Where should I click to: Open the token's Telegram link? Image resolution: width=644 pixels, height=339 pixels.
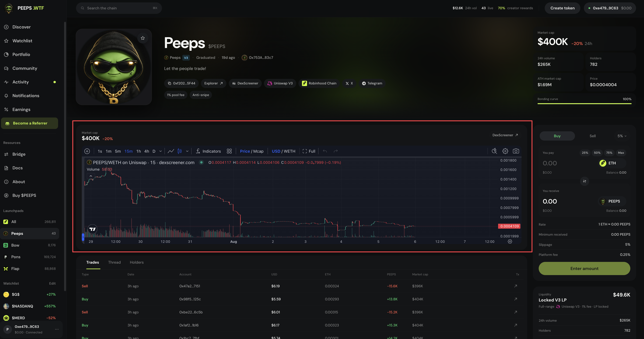(x=372, y=83)
